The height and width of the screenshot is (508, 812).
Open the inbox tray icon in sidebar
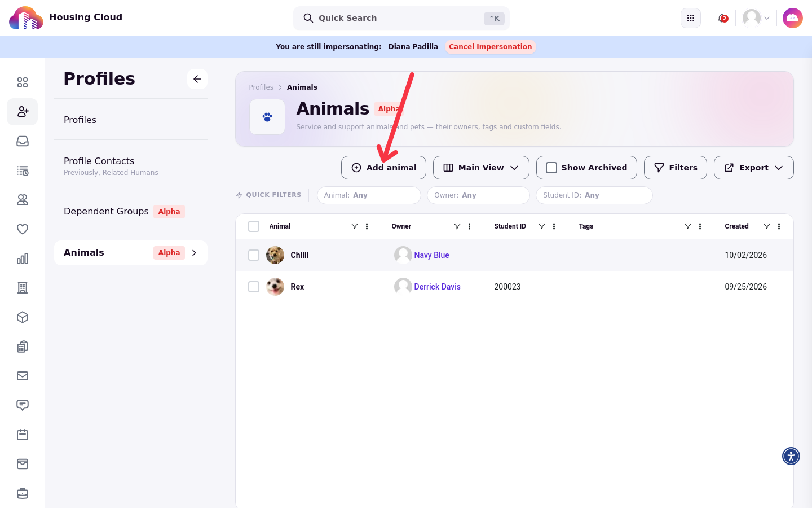[23, 141]
